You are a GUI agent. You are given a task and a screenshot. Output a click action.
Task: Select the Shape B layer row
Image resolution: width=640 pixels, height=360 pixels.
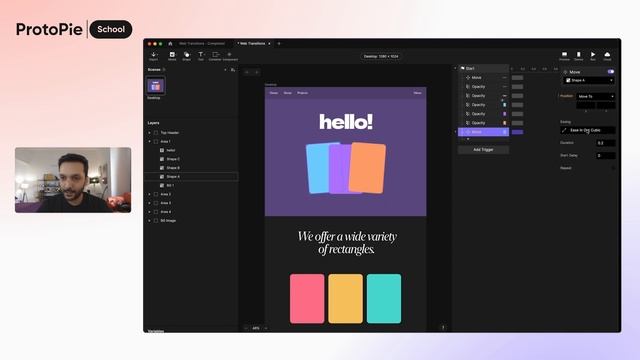(x=191, y=168)
